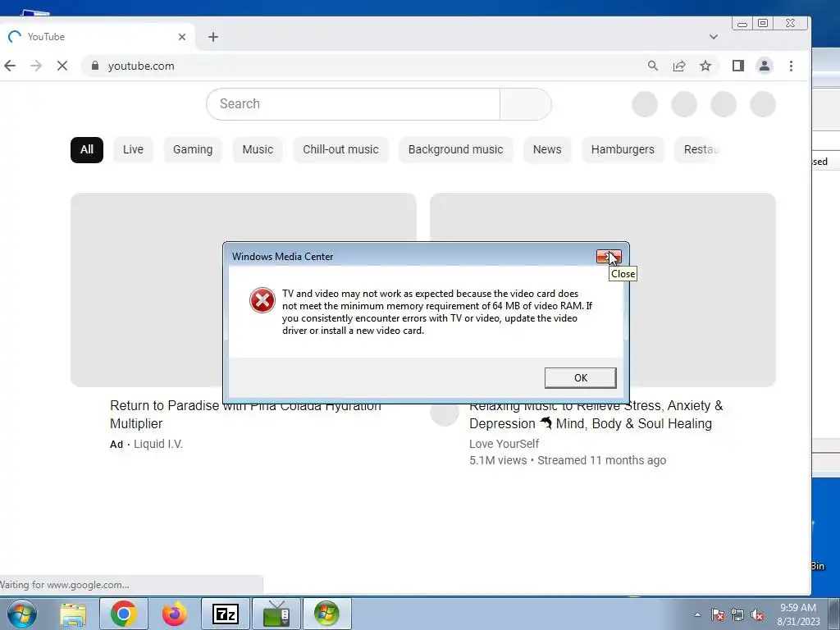Open the Relaxing Music video title
840x630 pixels.
(596, 415)
